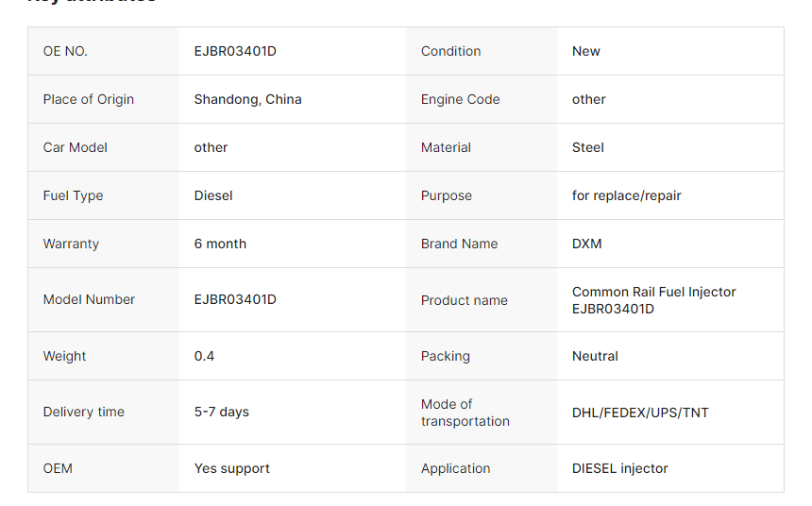Select the New condition value
The image size is (812, 506).
click(x=585, y=51)
